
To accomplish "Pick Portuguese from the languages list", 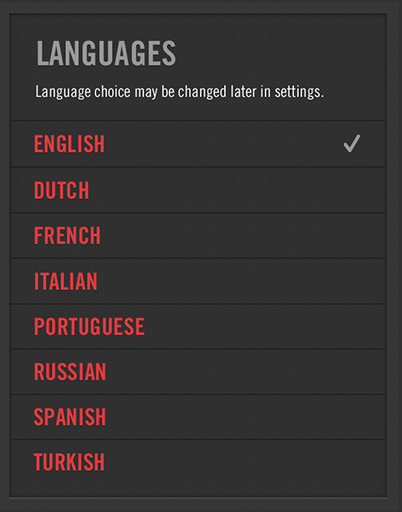I will point(198,327).
